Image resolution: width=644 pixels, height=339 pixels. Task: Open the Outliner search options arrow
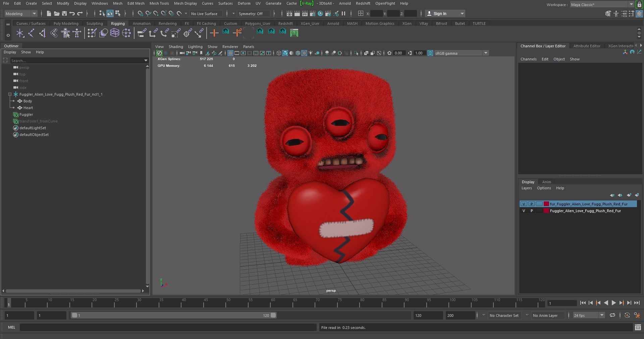point(146,61)
